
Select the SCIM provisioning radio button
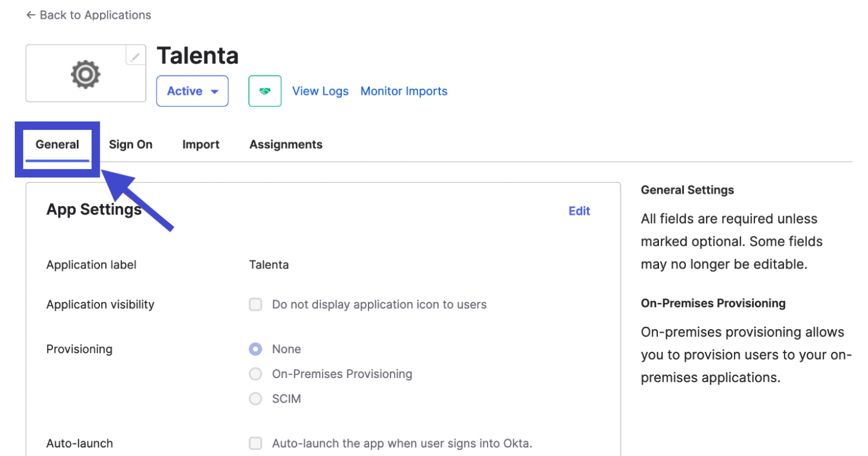tap(255, 399)
